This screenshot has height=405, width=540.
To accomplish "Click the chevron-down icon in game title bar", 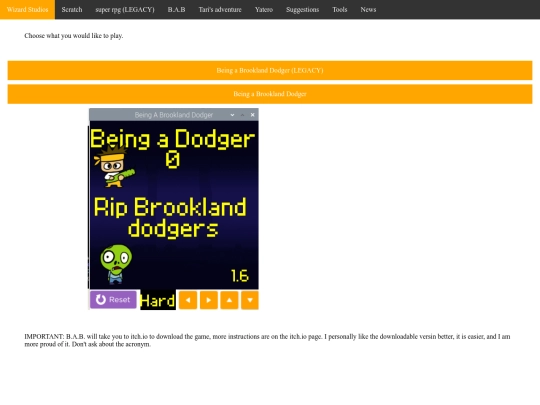I will pyautogui.click(x=232, y=115).
